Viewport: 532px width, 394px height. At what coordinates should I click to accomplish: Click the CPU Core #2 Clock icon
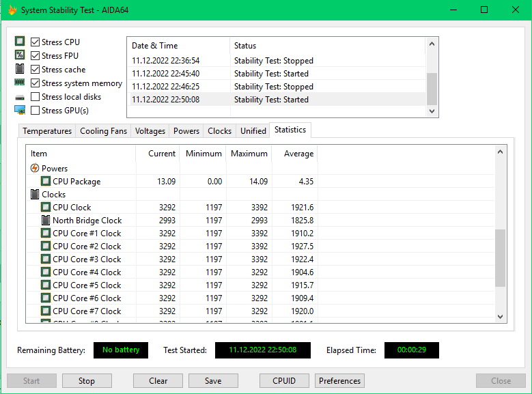(46, 246)
